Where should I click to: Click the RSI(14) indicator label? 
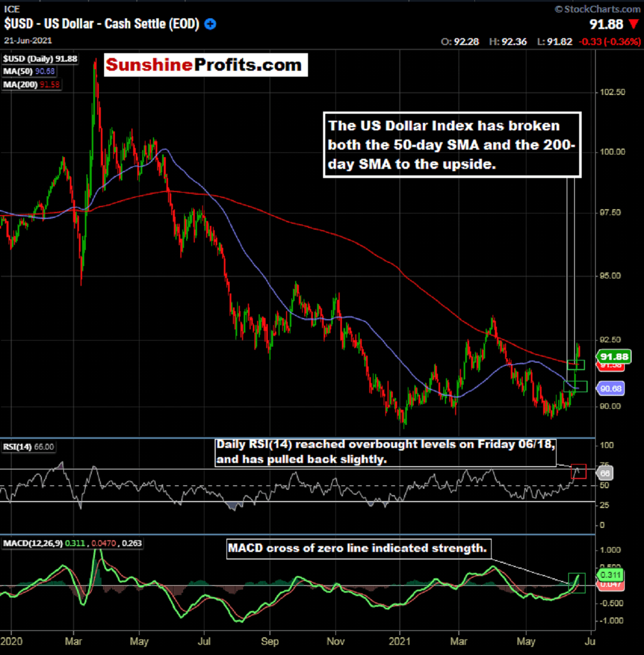click(x=28, y=447)
